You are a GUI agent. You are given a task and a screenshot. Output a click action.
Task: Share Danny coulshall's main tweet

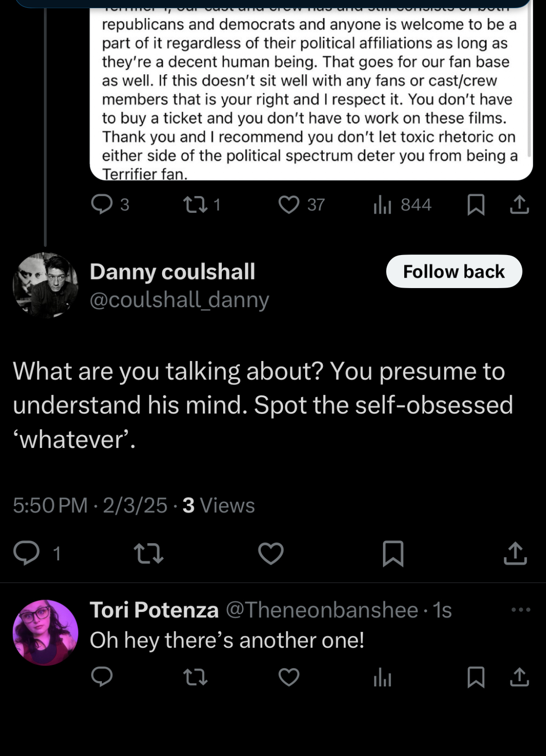[515, 553]
